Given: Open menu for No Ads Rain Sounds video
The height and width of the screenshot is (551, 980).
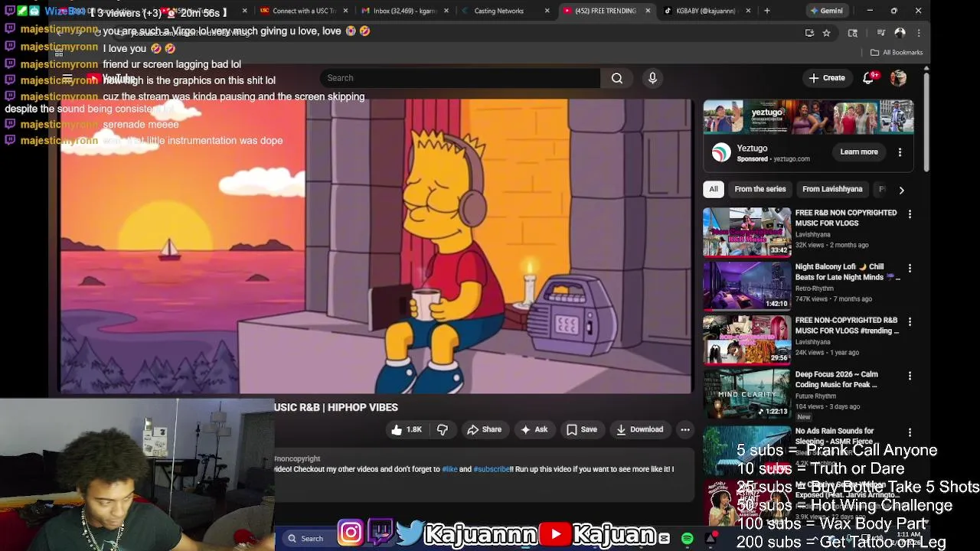Looking at the screenshot, I should [x=910, y=433].
